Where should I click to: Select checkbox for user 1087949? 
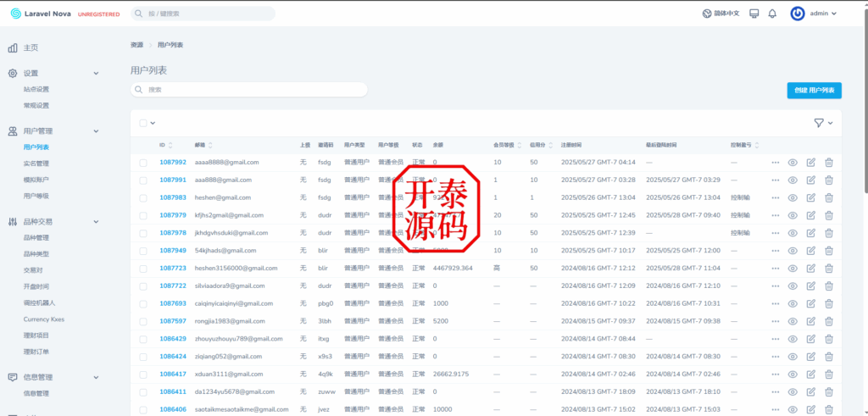[x=143, y=251]
